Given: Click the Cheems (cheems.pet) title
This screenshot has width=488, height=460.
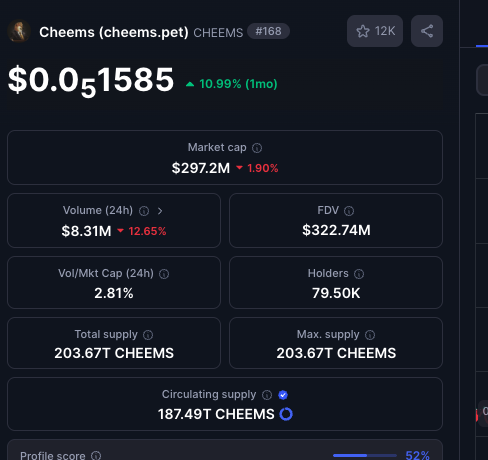Looking at the screenshot, I should [114, 32].
